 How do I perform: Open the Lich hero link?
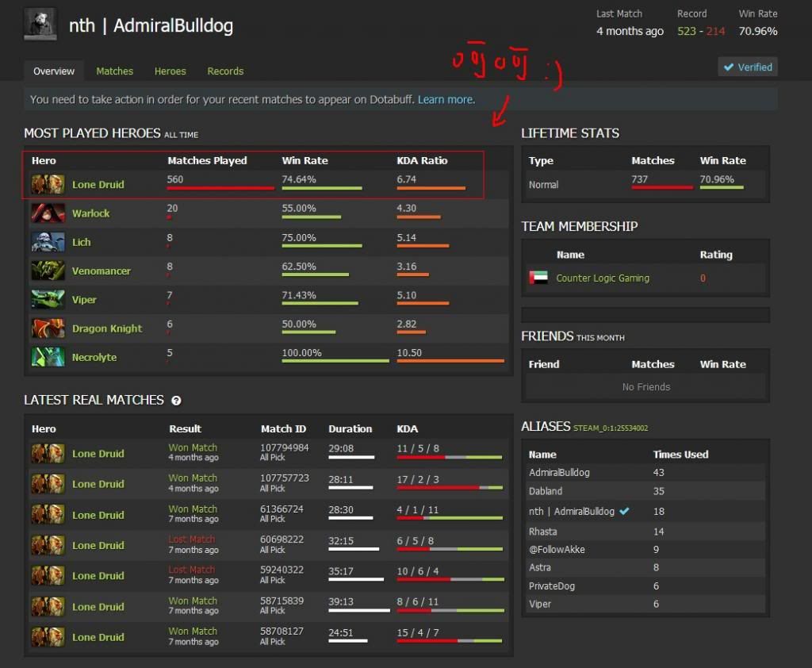click(82, 242)
